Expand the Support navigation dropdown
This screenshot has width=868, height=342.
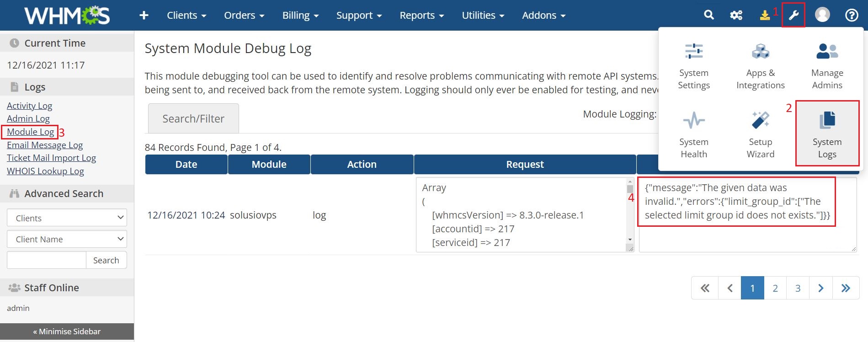click(359, 16)
